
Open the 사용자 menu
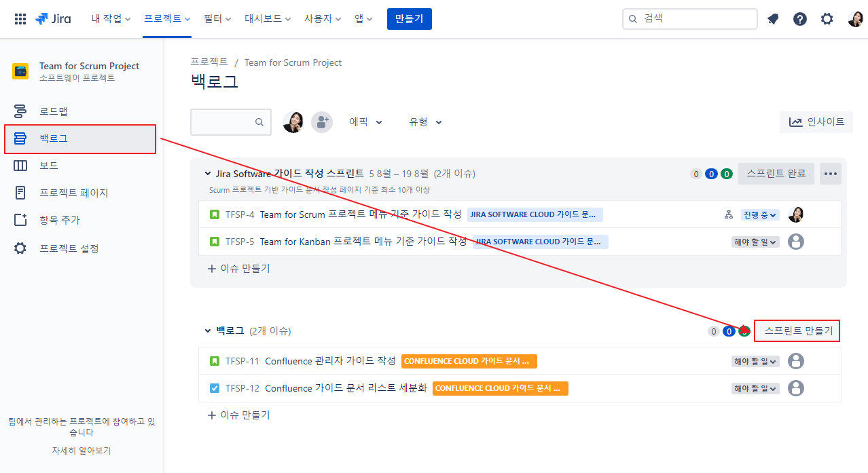coord(323,19)
